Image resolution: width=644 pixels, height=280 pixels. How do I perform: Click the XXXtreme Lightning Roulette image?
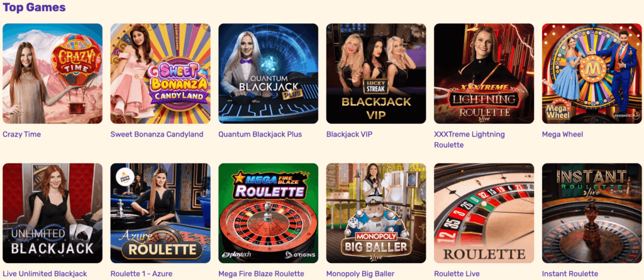point(484,74)
